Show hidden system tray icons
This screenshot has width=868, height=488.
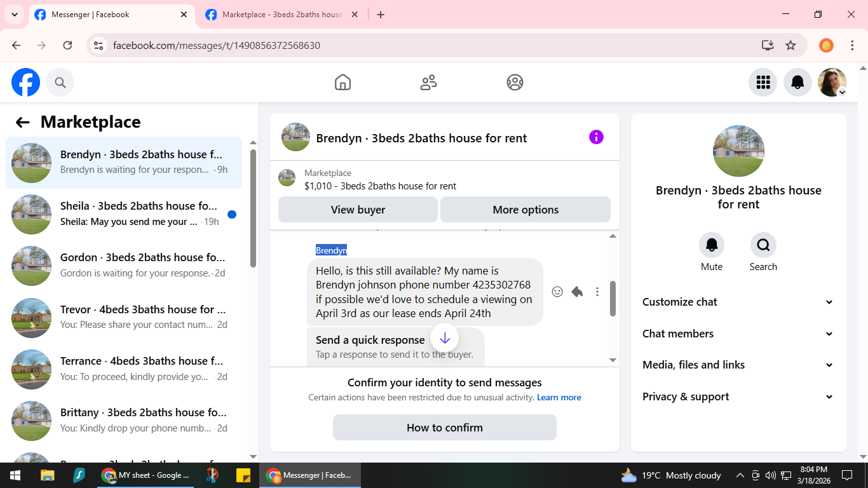(740, 475)
